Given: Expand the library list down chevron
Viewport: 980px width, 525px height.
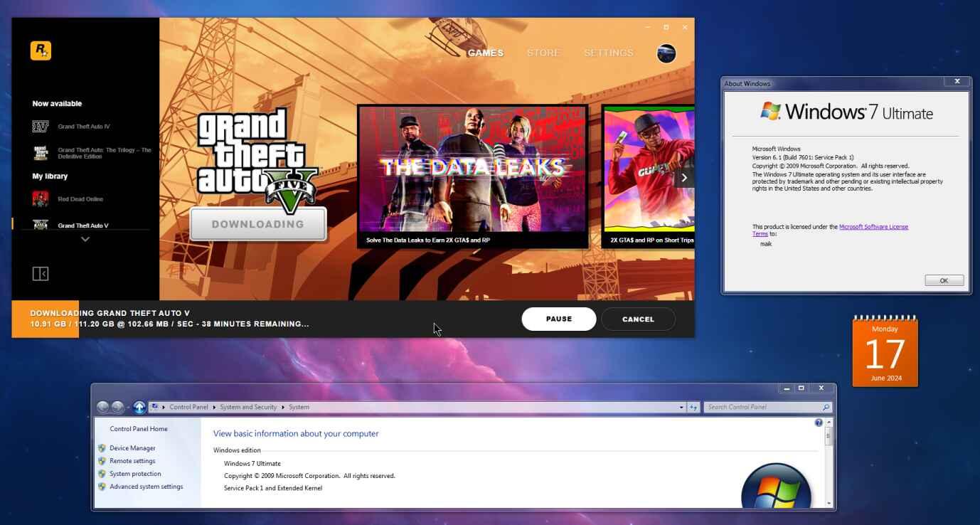Looking at the screenshot, I should 85,240.
